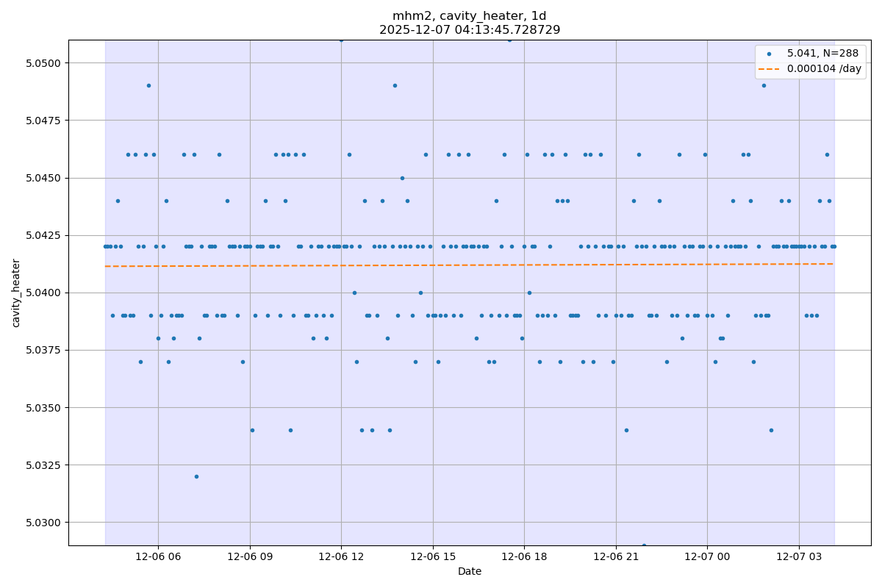Click the data point at 5.0450
The height and width of the screenshot is (588, 882).
402,178
